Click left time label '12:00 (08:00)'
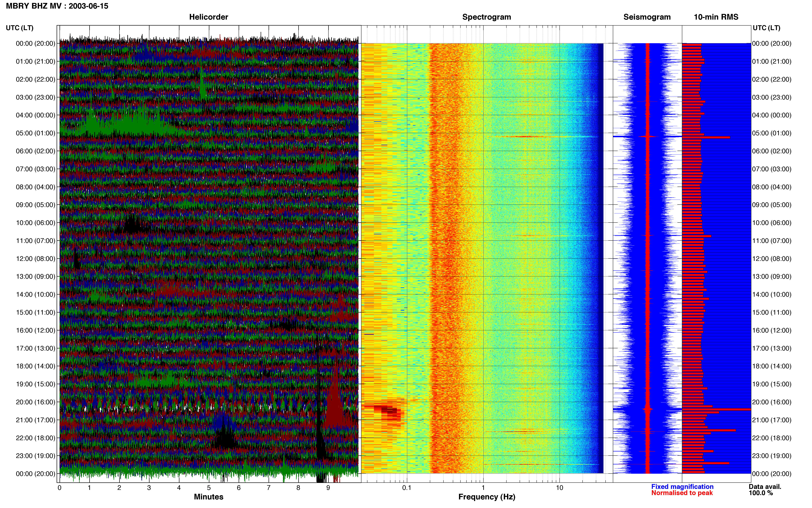This screenshot has height=508, width=812. click(x=36, y=259)
